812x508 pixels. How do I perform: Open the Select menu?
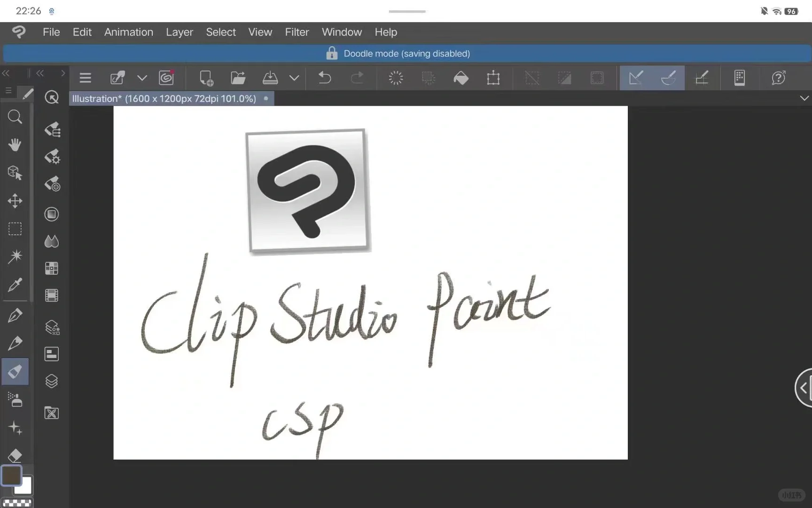pyautogui.click(x=221, y=32)
